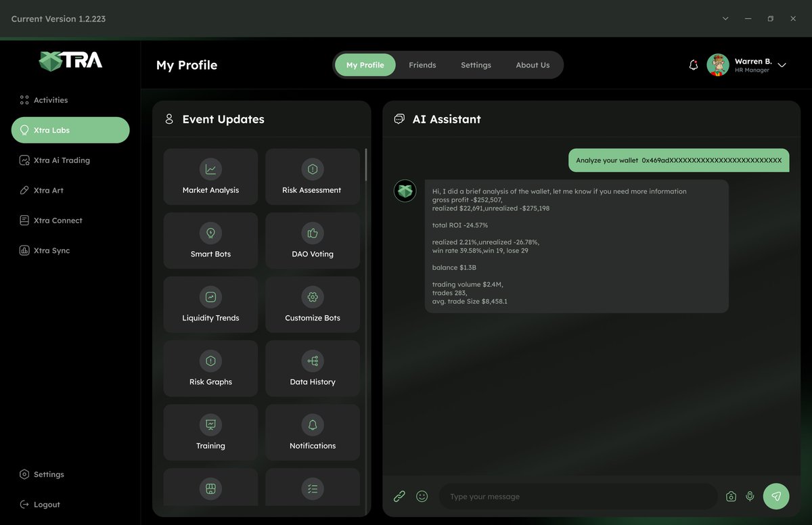Select Risk Graphs
Image resolution: width=812 pixels, height=525 pixels.
210,368
